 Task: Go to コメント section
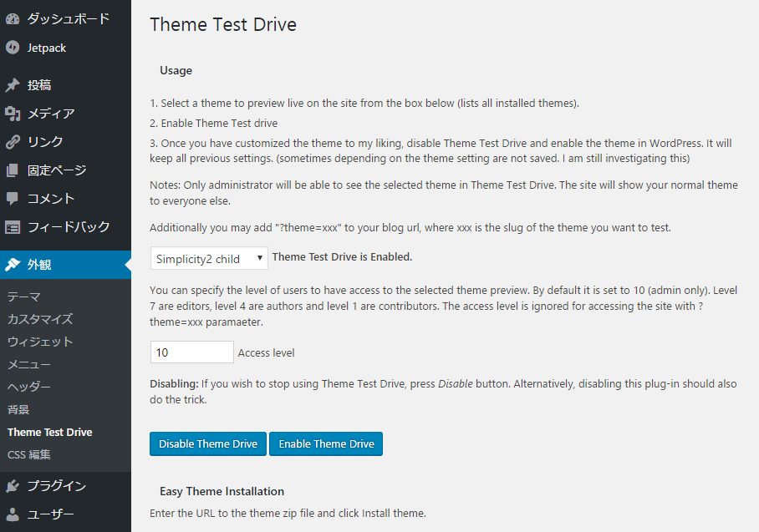pyautogui.click(x=65, y=198)
